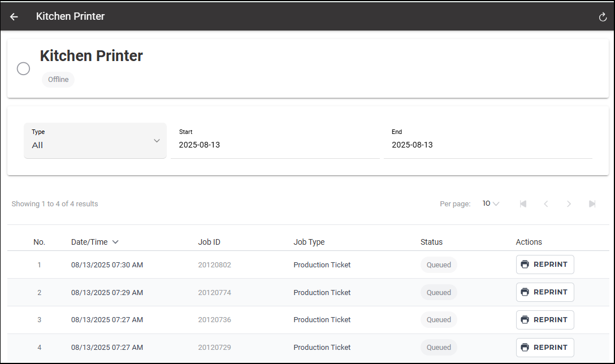The width and height of the screenshot is (615, 364).
Task: Click the Offline status indicator
Action: 58,79
